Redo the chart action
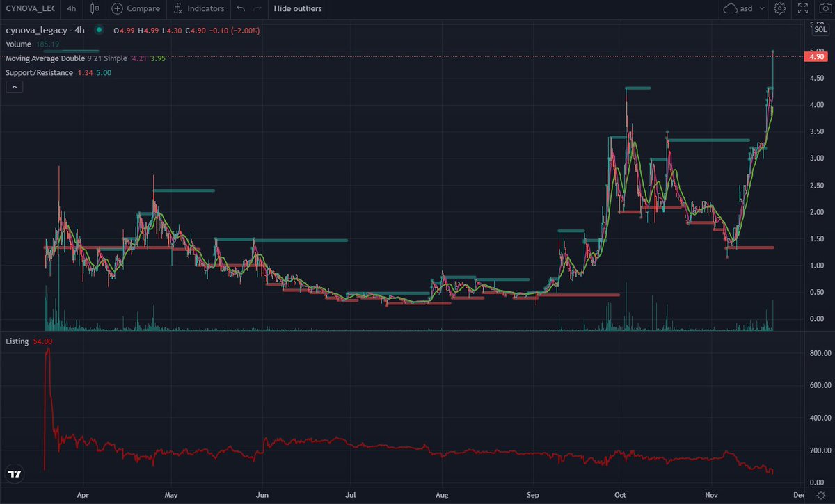The width and height of the screenshot is (835, 504). click(257, 9)
